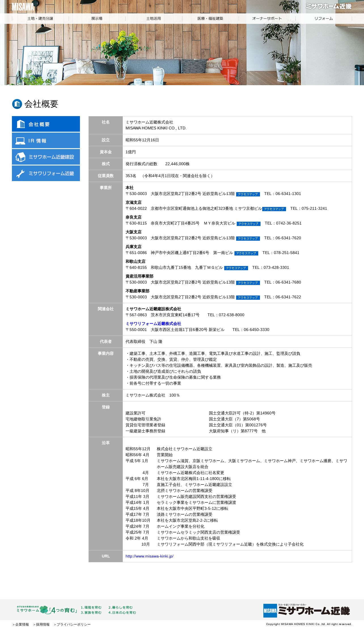Open IR情報 in the sidebar
Image resolution: width=364 pixels, height=633 pixels.
coord(46,141)
